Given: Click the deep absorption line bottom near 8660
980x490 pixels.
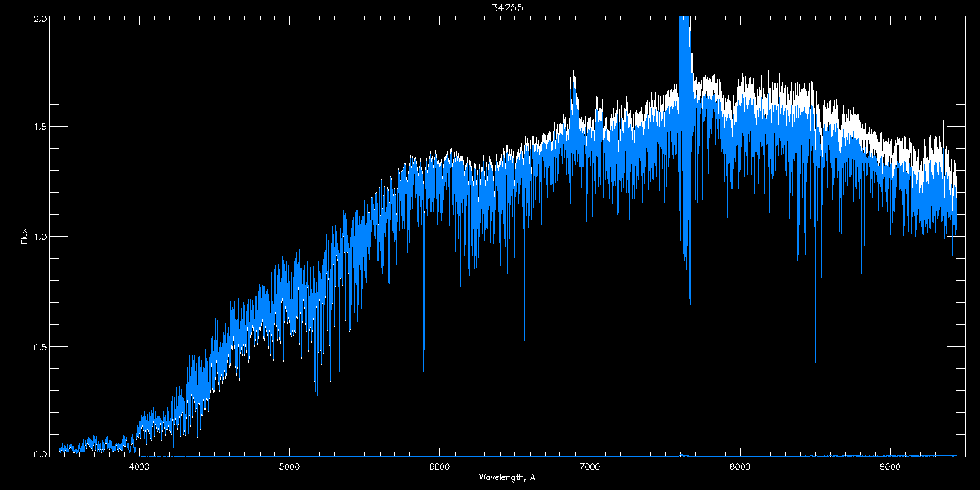Looking at the screenshot, I should point(840,394).
